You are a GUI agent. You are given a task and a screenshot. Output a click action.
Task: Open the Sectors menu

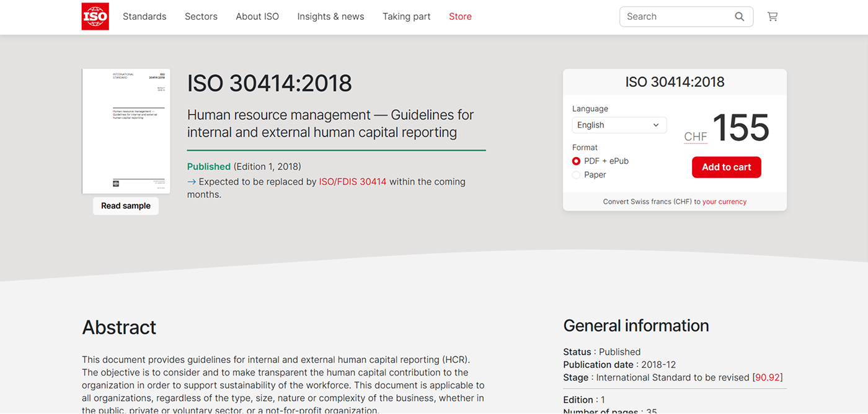coord(201,17)
